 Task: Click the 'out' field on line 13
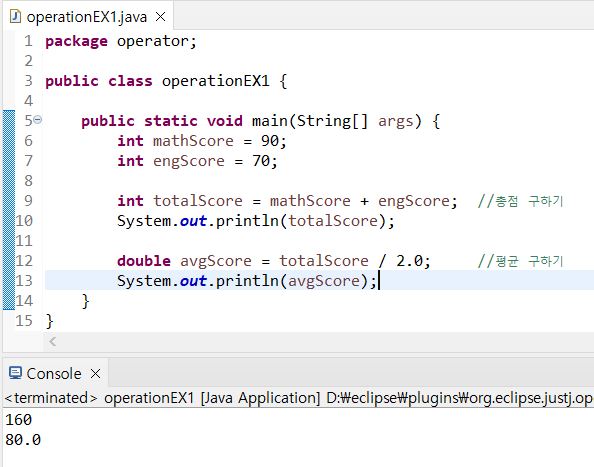193,281
